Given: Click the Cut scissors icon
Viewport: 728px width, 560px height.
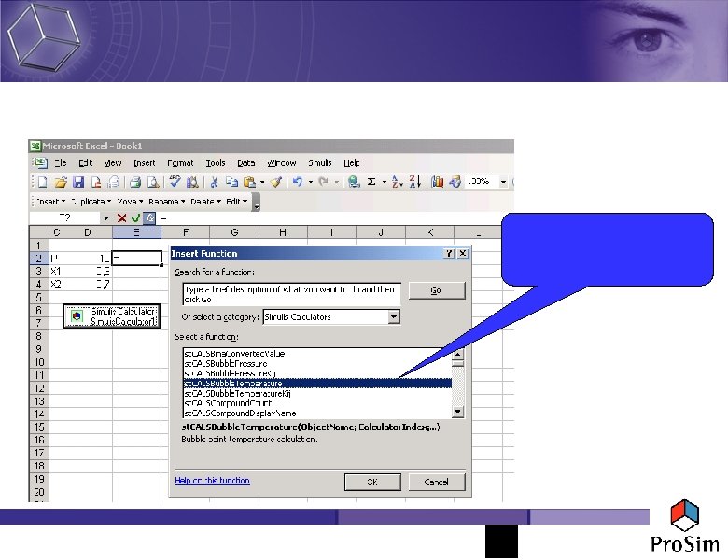Looking at the screenshot, I should 214,182.
